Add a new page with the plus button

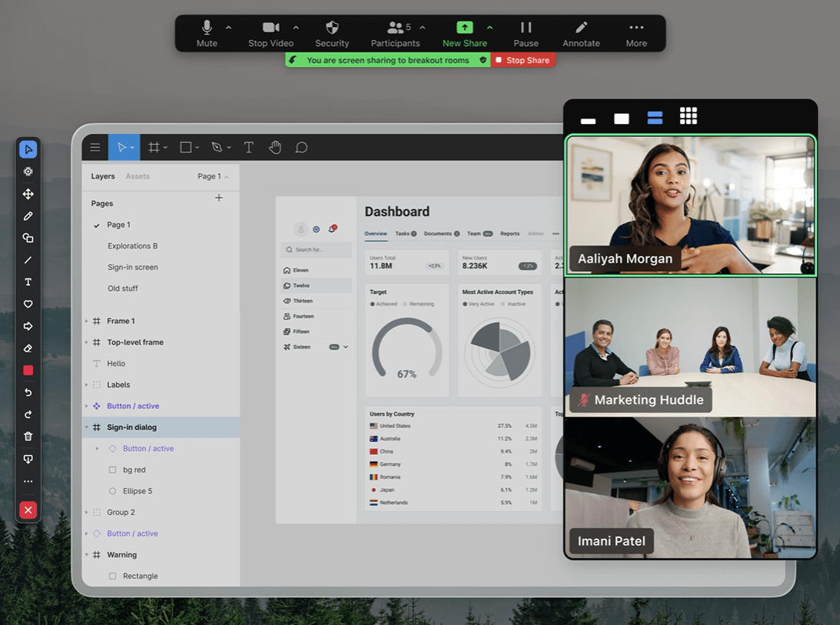coord(218,198)
